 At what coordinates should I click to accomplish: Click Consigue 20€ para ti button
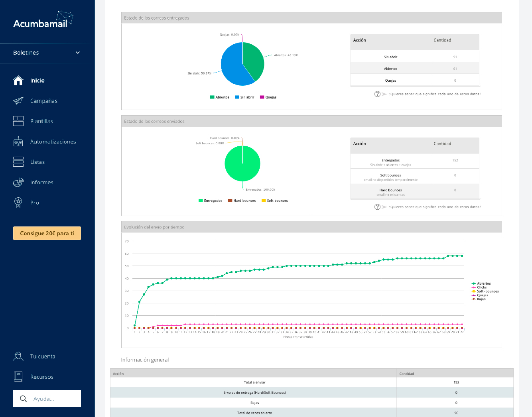[x=47, y=233]
